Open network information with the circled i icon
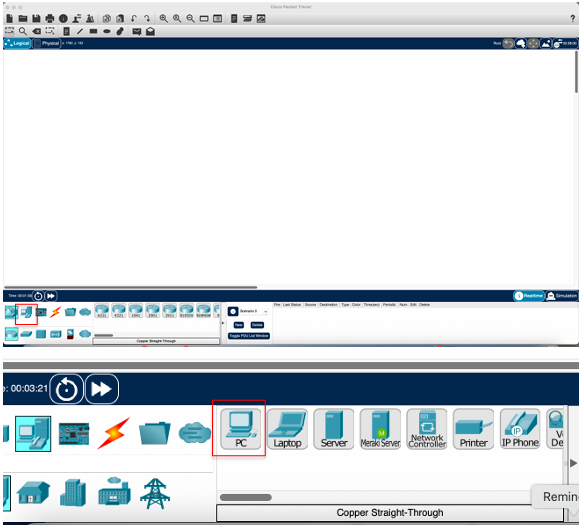Screen dimensions: 584x528 click(63, 18)
